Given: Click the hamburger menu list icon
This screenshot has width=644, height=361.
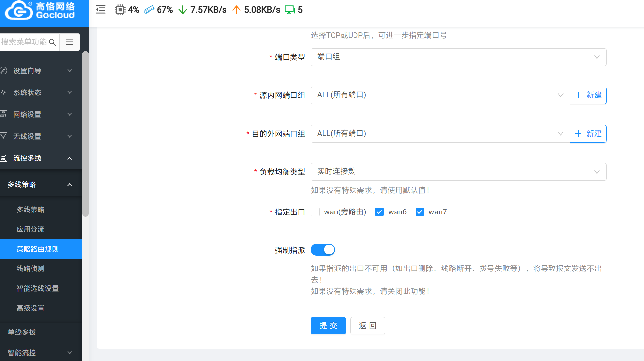Looking at the screenshot, I should (69, 42).
